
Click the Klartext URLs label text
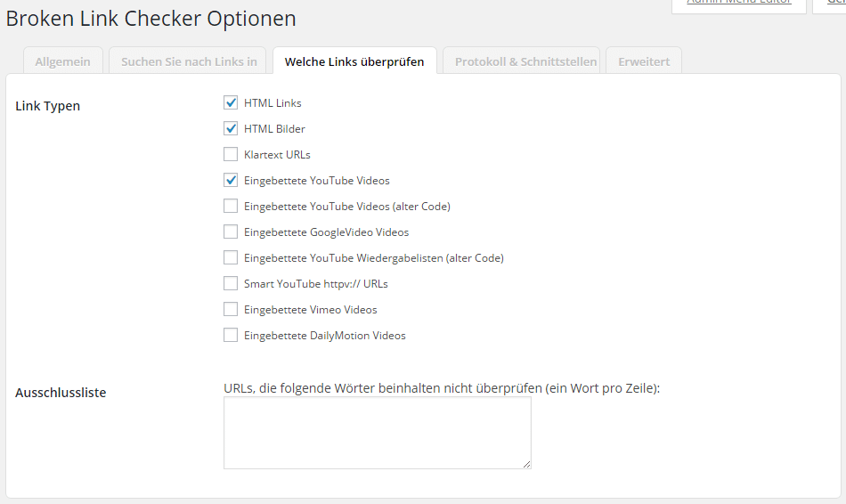click(x=277, y=155)
